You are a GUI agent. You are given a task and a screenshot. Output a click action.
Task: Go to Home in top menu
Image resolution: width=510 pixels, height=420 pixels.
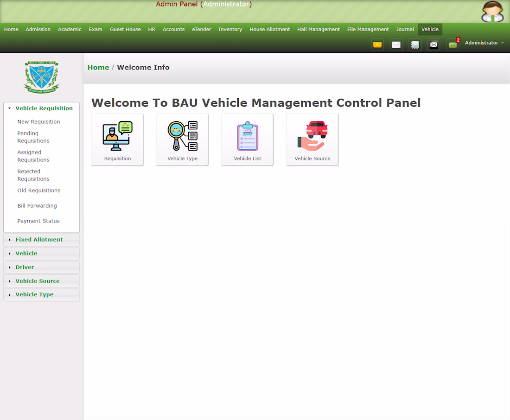[11, 29]
